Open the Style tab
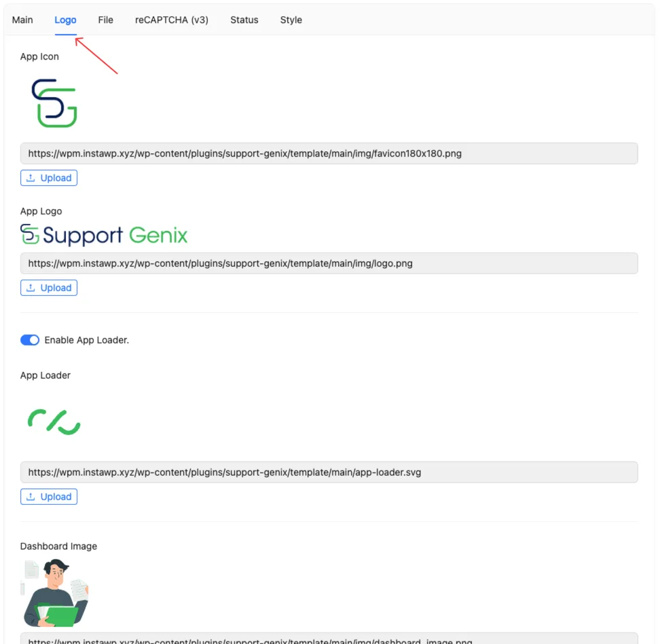 (x=291, y=20)
